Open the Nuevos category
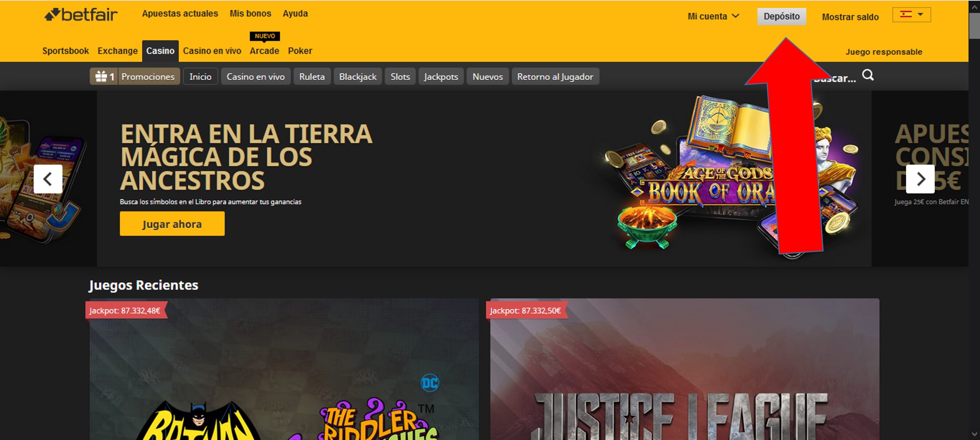The image size is (980, 440). pyautogui.click(x=488, y=77)
